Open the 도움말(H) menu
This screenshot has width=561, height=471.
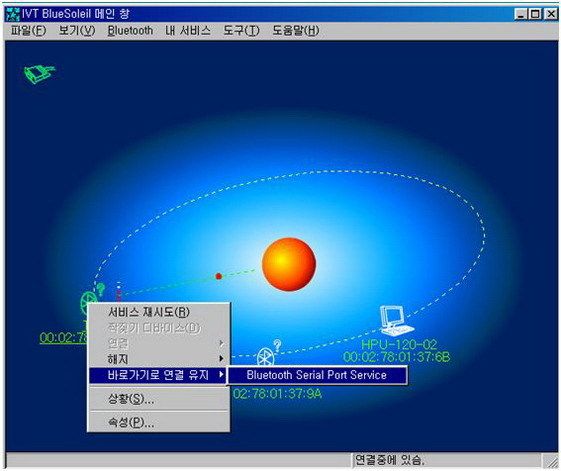(x=296, y=31)
